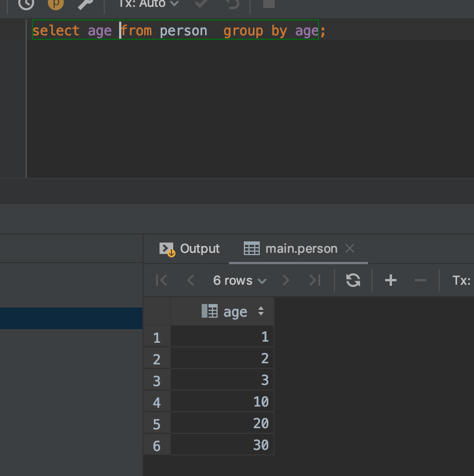474x476 pixels.
Task: Select the cell with age value 20
Action: coord(222,423)
